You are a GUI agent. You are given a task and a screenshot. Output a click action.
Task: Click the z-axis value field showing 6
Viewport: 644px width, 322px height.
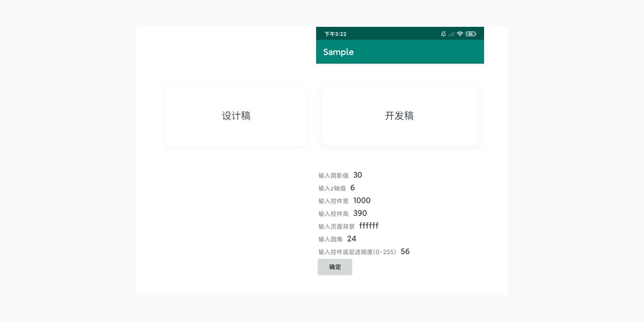(353, 188)
